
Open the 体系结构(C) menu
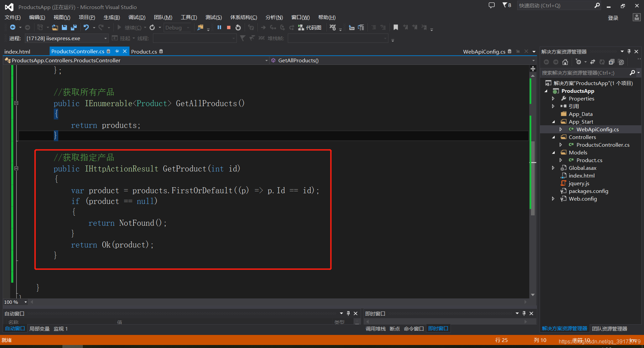pos(244,17)
